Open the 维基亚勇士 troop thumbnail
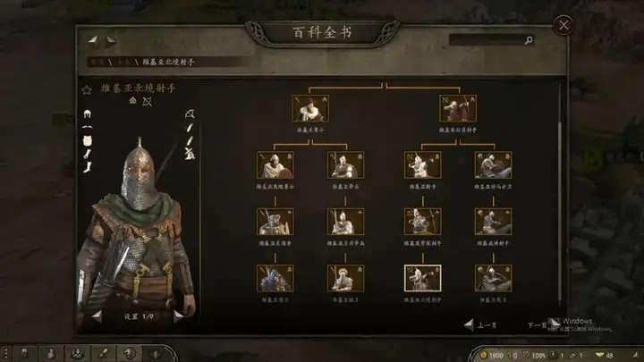Screen dimensions: 644x362 310,108
